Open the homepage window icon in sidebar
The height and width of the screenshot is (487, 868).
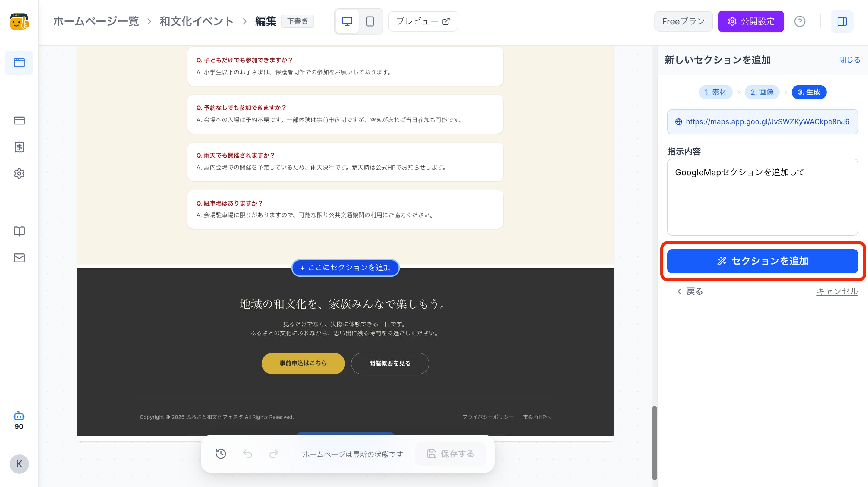click(19, 63)
